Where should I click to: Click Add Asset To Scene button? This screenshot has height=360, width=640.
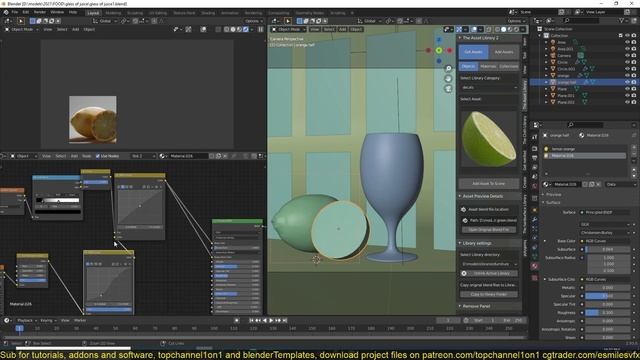point(489,184)
